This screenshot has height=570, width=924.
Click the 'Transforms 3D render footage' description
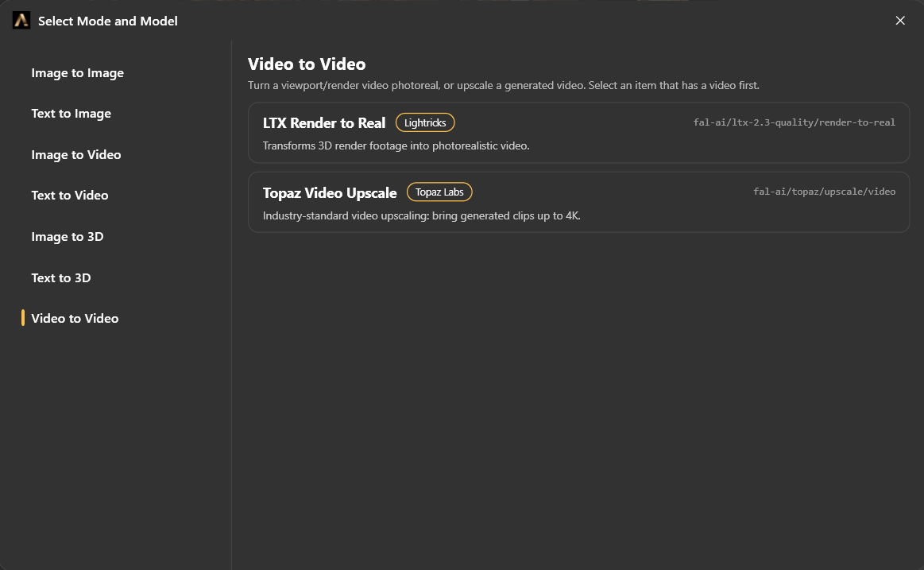tap(396, 145)
